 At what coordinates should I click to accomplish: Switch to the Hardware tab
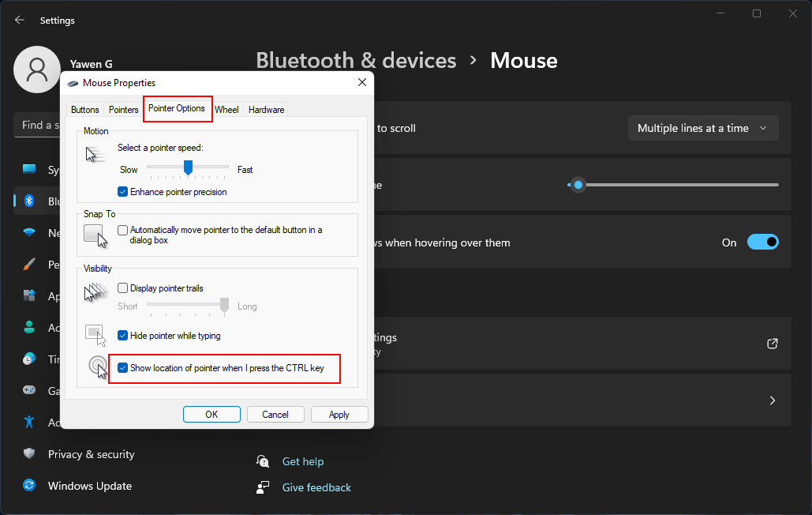click(x=266, y=110)
